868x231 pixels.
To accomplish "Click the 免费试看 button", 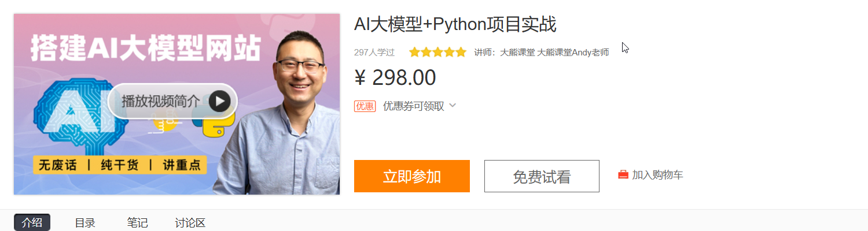I will pyautogui.click(x=542, y=176).
